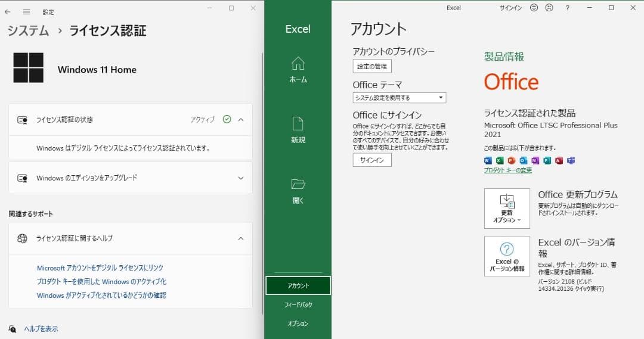The height and width of the screenshot is (339, 644).
Task: Minimize the Excel window
Action: (589, 8)
